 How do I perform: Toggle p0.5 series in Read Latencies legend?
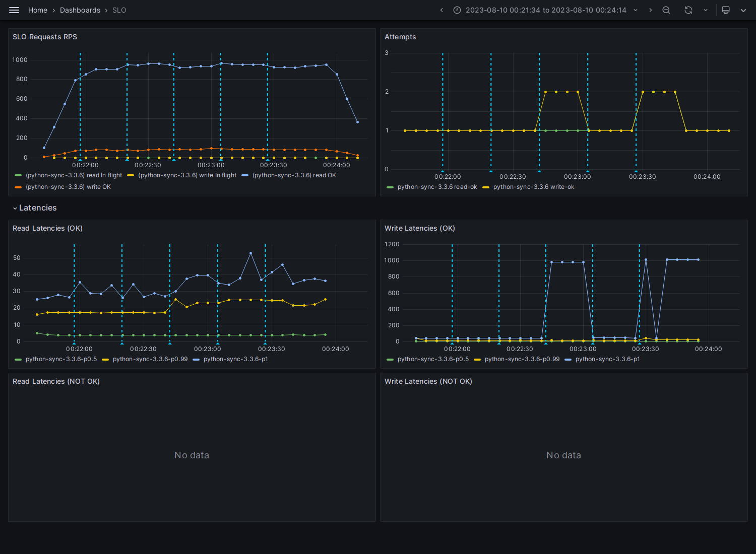(61, 359)
